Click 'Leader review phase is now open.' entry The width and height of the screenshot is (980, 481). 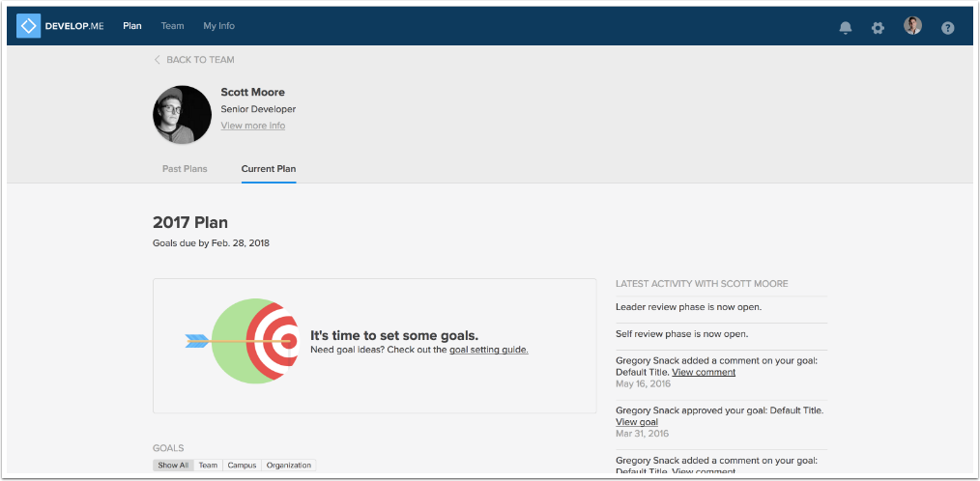point(689,307)
